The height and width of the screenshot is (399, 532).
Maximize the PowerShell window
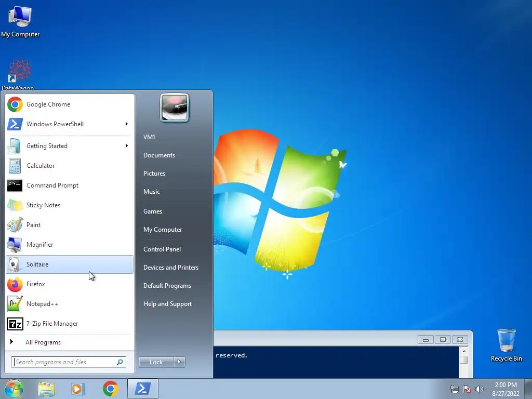pyautogui.click(x=443, y=340)
